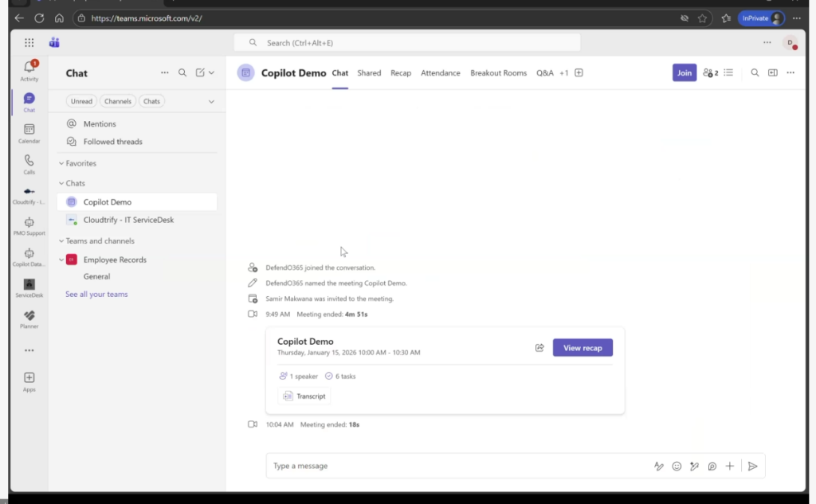
Task: Toggle the Unread filter chip
Action: pyautogui.click(x=81, y=101)
